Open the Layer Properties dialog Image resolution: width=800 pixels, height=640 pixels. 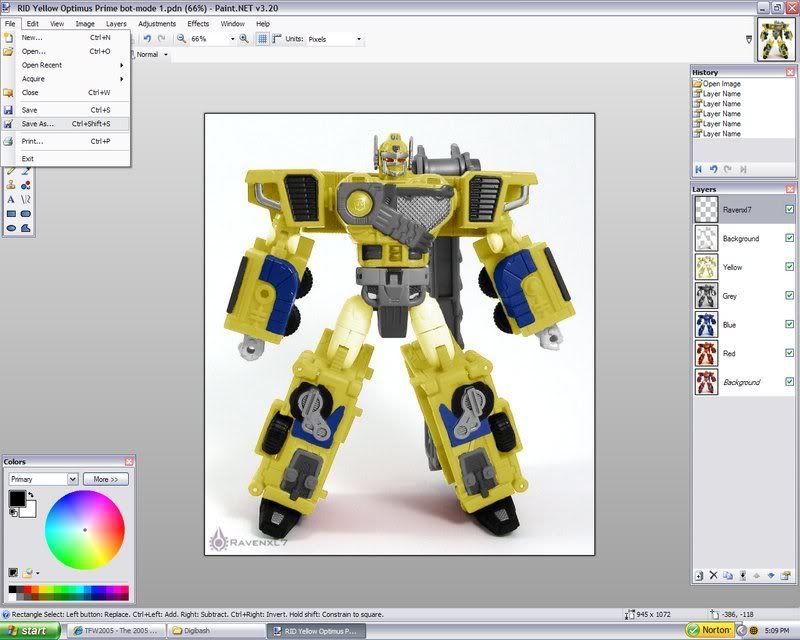[786, 576]
